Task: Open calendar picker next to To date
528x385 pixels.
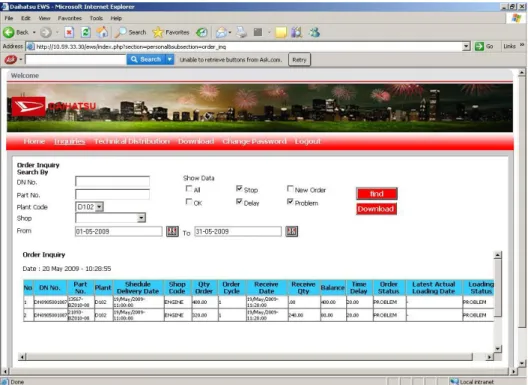Action: coord(292,231)
